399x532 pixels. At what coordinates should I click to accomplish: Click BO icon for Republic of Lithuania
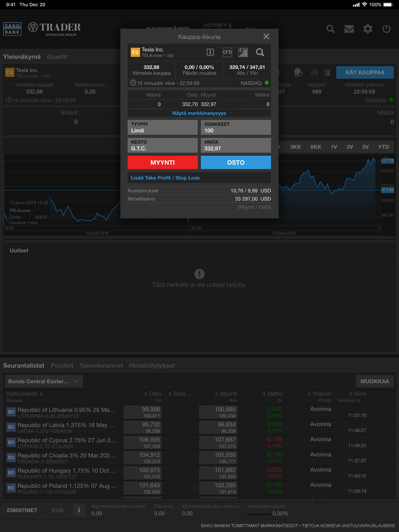pos(11,412)
